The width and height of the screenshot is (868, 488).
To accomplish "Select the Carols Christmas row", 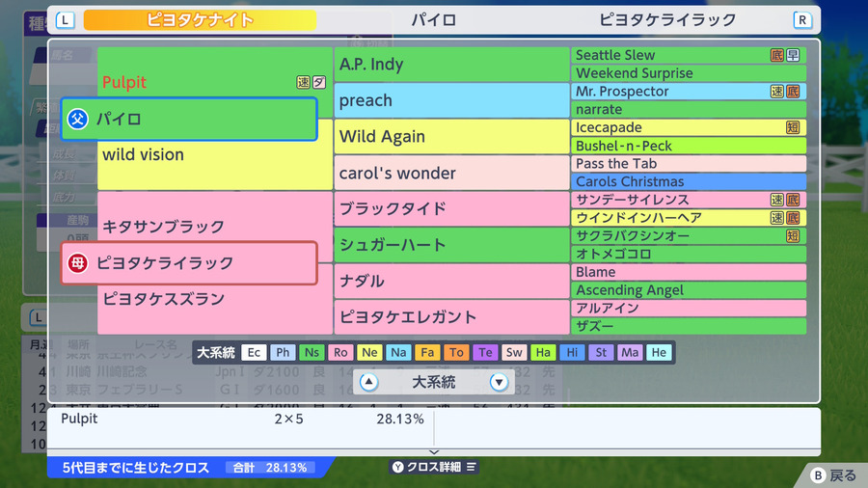I will point(689,181).
